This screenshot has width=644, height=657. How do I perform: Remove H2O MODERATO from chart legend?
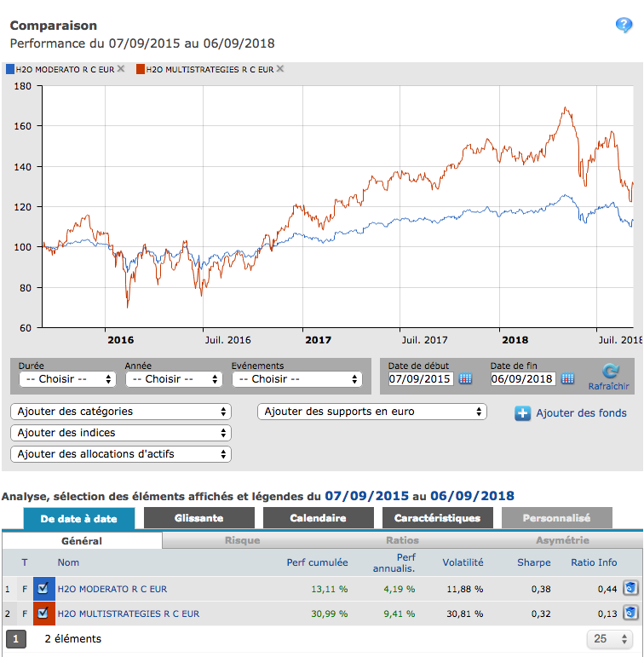pyautogui.click(x=121, y=69)
